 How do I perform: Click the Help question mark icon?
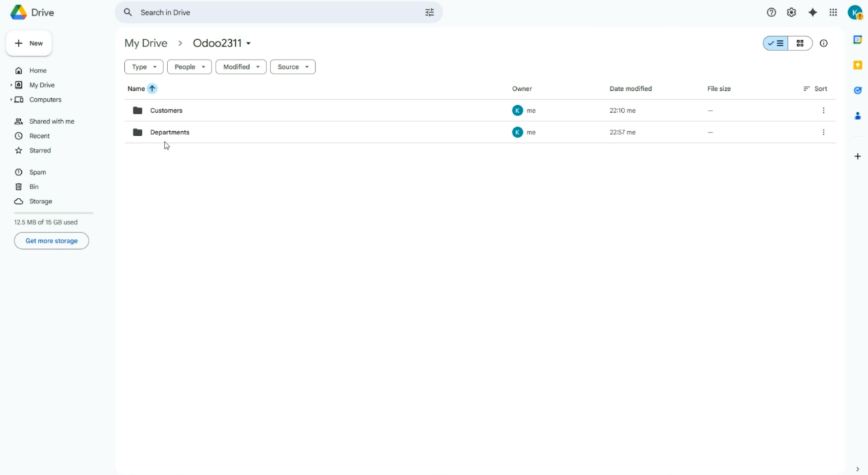point(771,12)
